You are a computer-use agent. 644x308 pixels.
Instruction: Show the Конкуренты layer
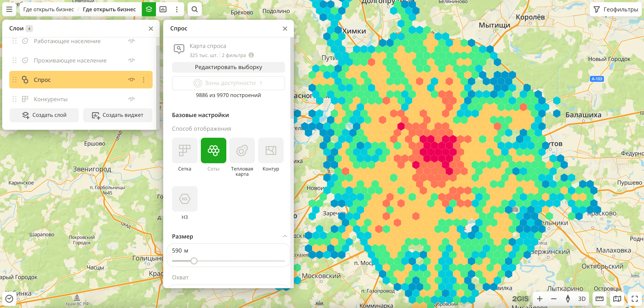(132, 99)
